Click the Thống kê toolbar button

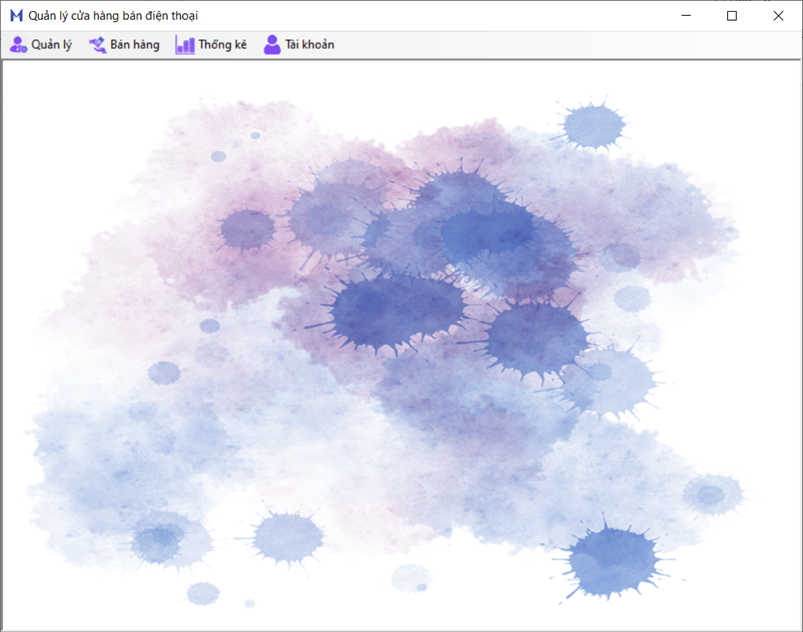tap(211, 44)
